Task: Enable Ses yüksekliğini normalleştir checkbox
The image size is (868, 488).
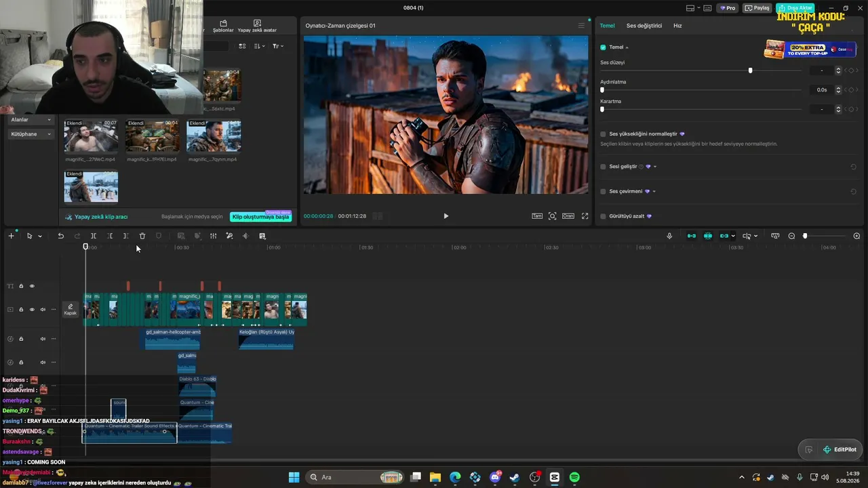Action: [x=603, y=134]
